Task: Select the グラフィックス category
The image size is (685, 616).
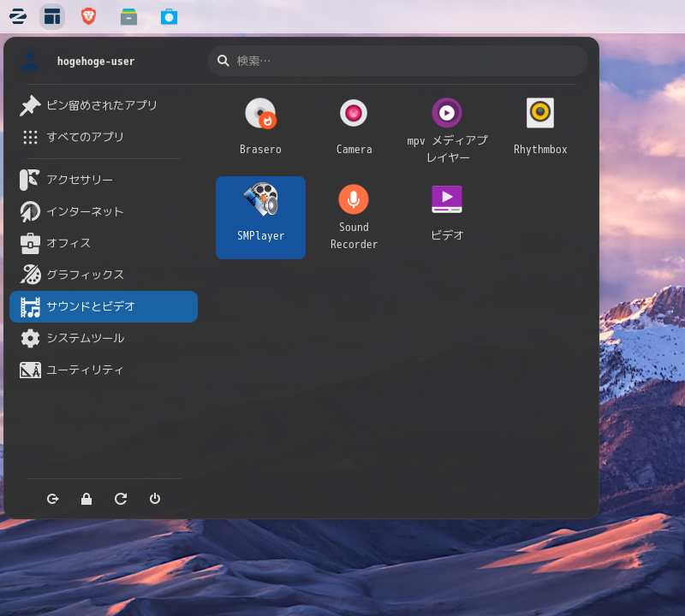Action: click(x=104, y=275)
